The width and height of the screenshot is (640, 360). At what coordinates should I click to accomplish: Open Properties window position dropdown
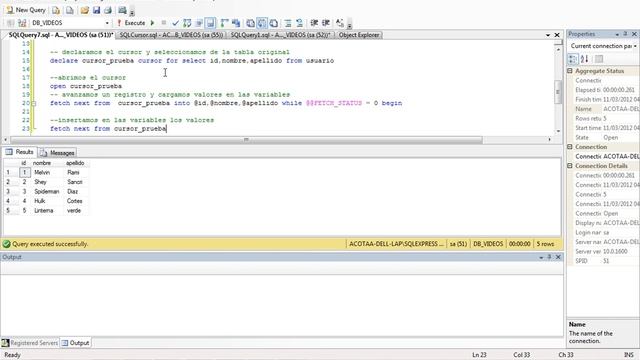(617, 34)
